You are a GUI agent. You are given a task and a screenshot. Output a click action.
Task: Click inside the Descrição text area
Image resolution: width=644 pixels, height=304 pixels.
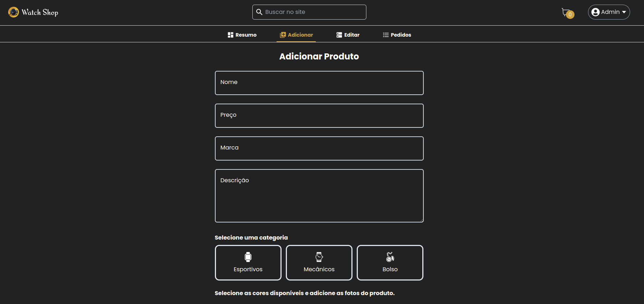point(319,196)
